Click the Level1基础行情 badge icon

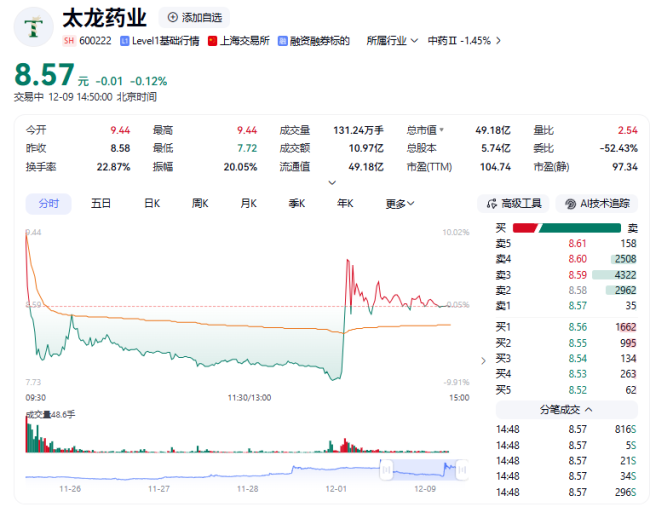pyautogui.click(x=124, y=40)
